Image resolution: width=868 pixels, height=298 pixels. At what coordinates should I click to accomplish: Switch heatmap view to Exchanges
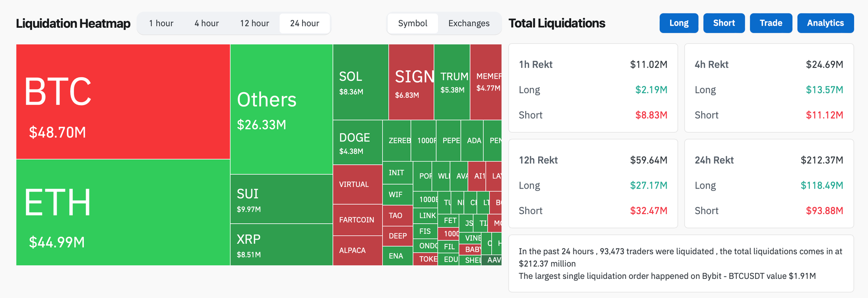(469, 23)
